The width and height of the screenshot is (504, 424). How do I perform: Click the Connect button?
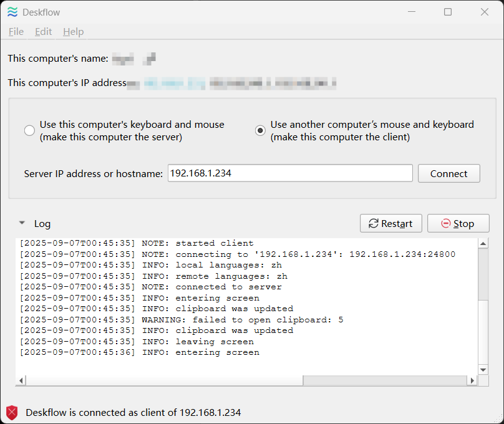449,173
